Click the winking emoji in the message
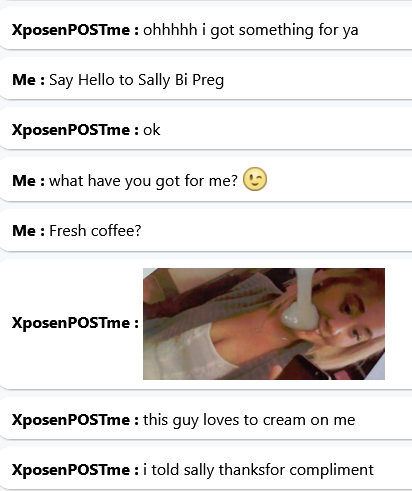Viewport: 412px width, 491px height. [x=255, y=179]
